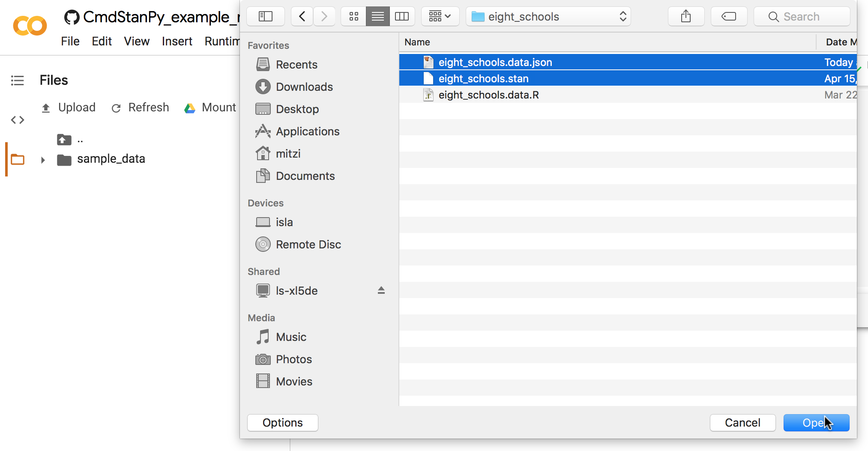Click Mount Drive icon
The image size is (868, 451).
190,108
